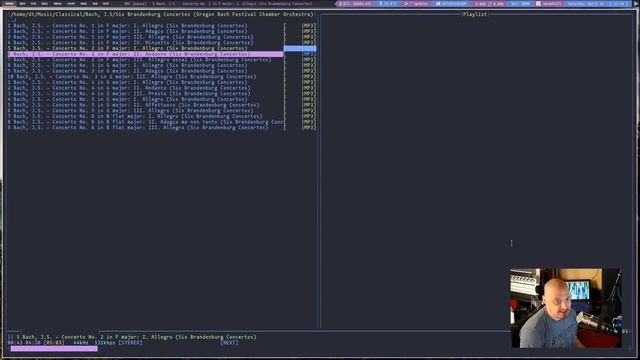This screenshot has height=360, width=640.
Task: Click the network speed module in top bar
Action: 489,4
